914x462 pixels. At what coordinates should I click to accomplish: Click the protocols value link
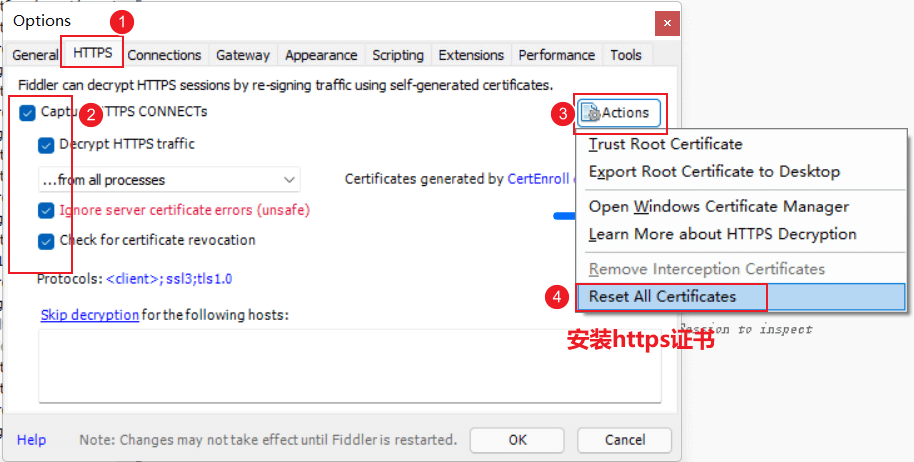pyautogui.click(x=169, y=279)
